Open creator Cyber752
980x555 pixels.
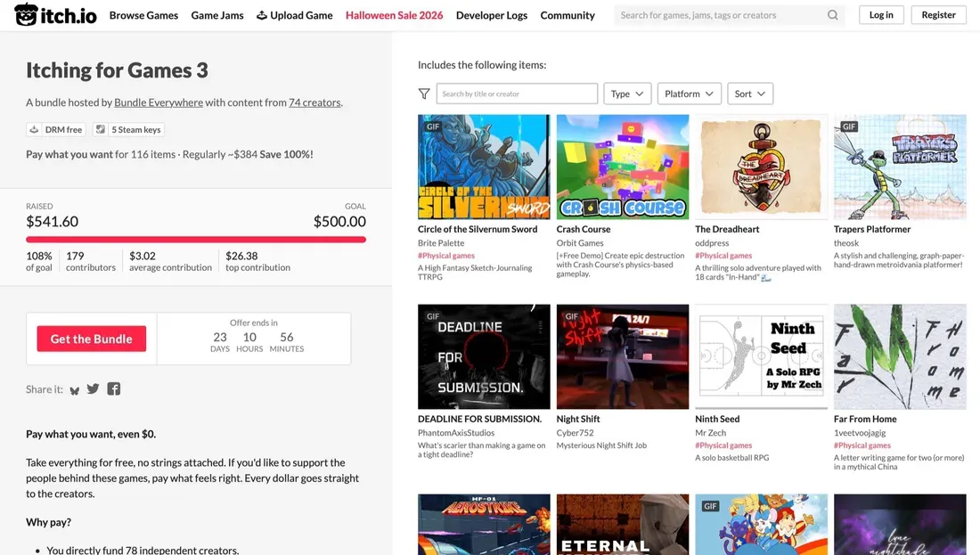point(575,433)
